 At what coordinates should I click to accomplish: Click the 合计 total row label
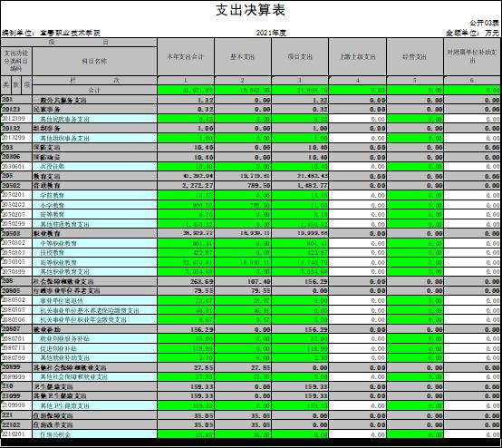coord(94,90)
